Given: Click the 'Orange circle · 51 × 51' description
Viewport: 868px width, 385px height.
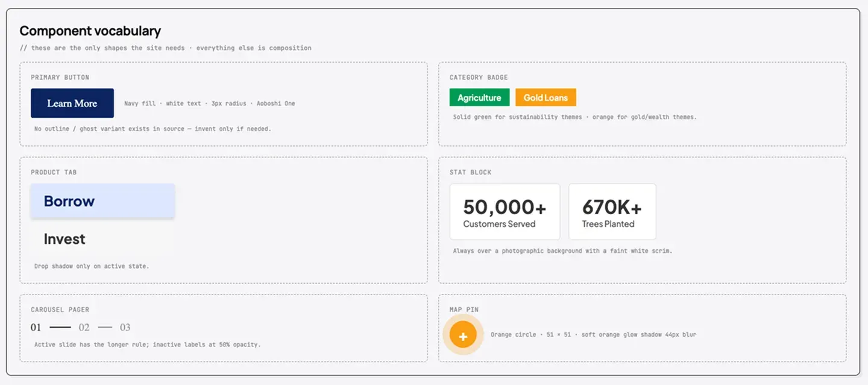Looking at the screenshot, I should click(593, 334).
